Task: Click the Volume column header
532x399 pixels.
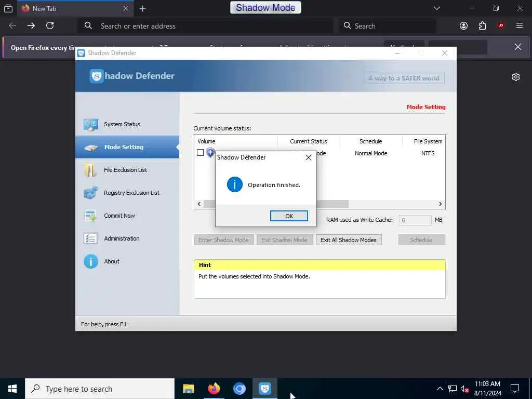Action: point(236,141)
